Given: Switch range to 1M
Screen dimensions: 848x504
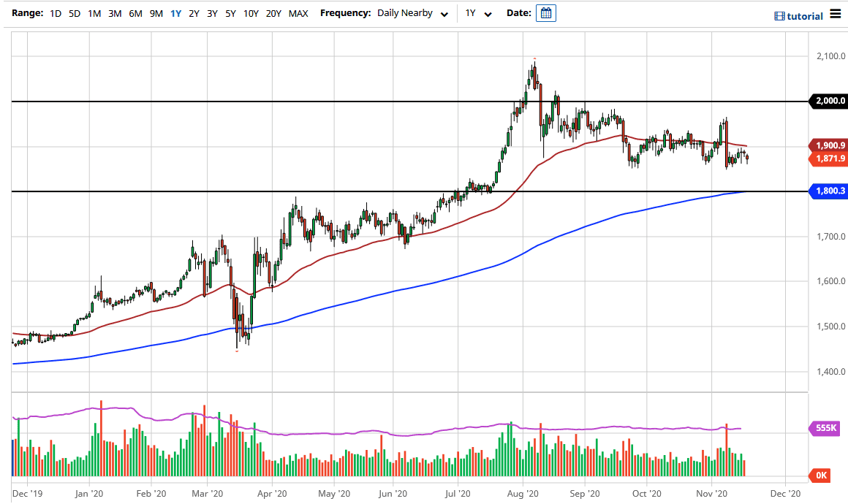Looking at the screenshot, I should pos(94,13).
